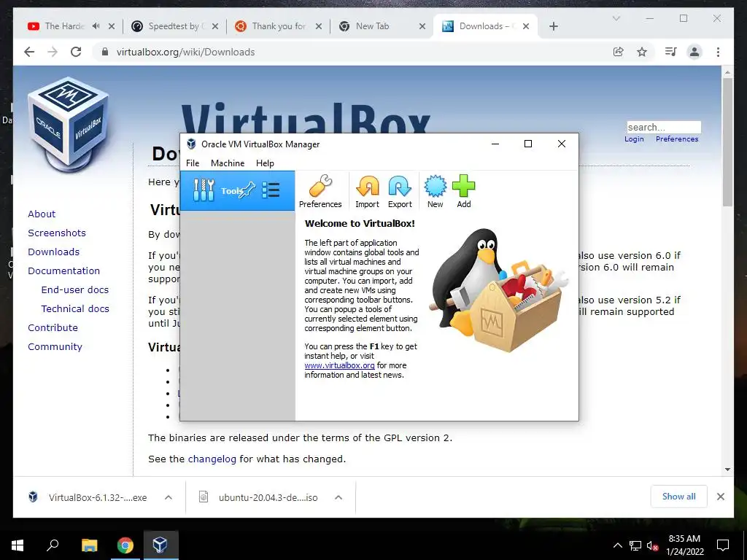Open the Chrome profile avatar
The width and height of the screenshot is (747, 560).
pyautogui.click(x=694, y=52)
